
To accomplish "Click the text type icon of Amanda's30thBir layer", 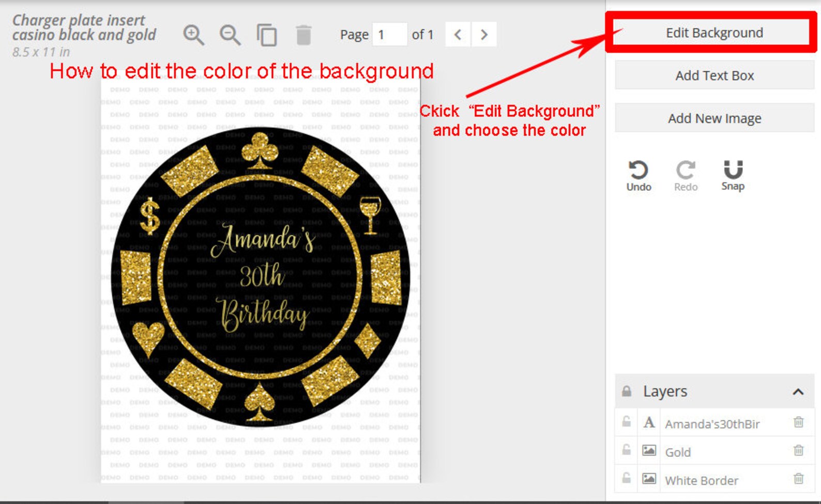I will 649,422.
